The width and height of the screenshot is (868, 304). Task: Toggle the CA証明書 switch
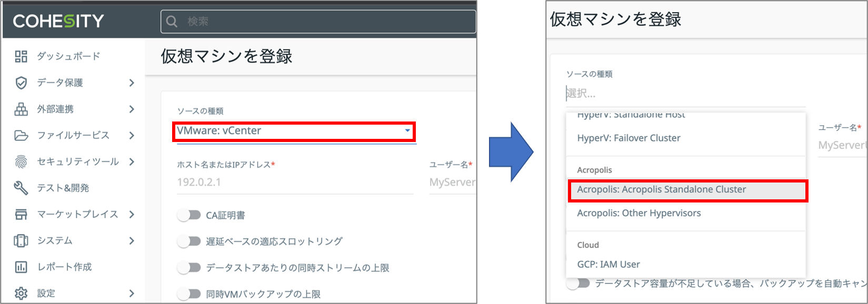click(x=189, y=215)
